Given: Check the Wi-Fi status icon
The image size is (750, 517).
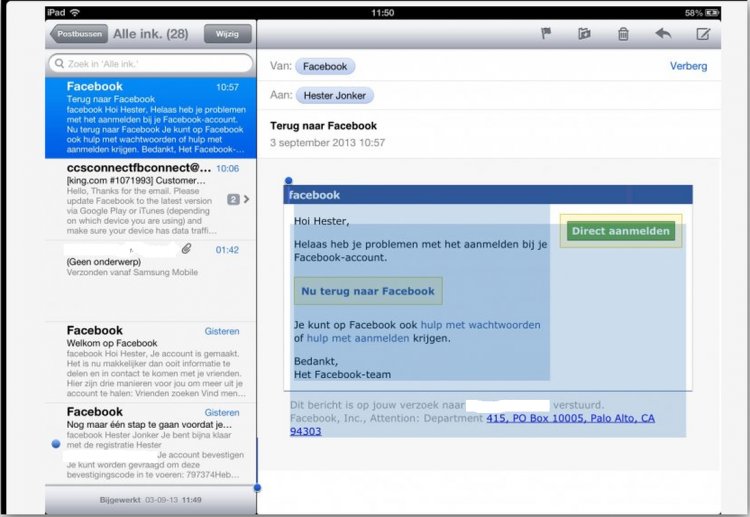Looking at the screenshot, I should (x=75, y=12).
